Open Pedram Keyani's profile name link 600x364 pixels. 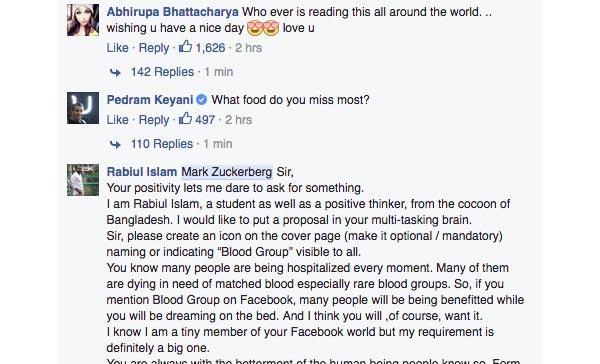(x=150, y=100)
